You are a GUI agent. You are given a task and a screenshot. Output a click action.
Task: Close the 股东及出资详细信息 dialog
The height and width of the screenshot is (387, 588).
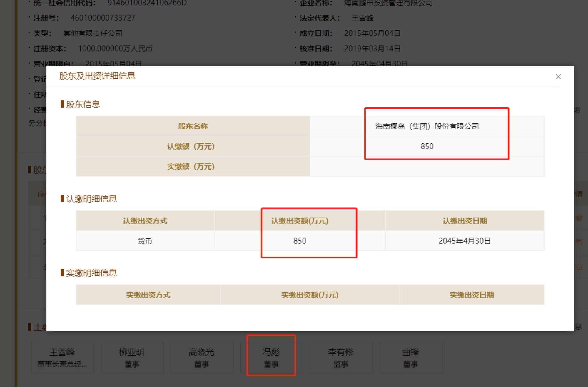[x=558, y=77]
